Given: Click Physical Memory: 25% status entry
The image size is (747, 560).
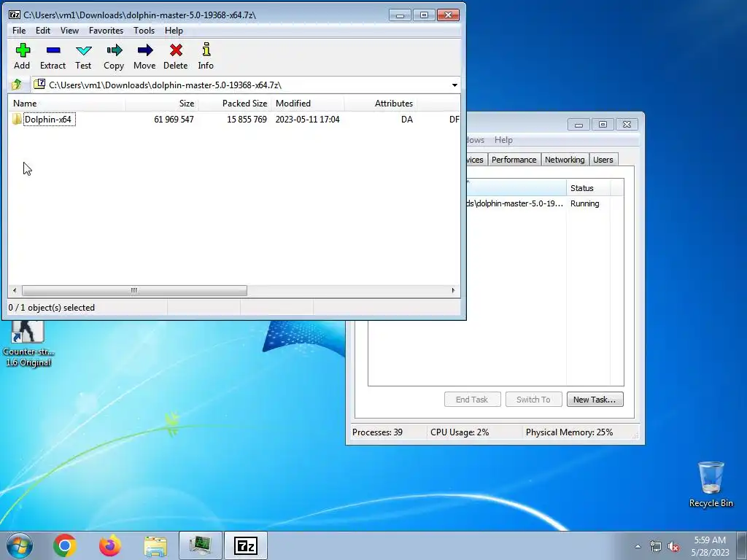Looking at the screenshot, I should pos(569,432).
